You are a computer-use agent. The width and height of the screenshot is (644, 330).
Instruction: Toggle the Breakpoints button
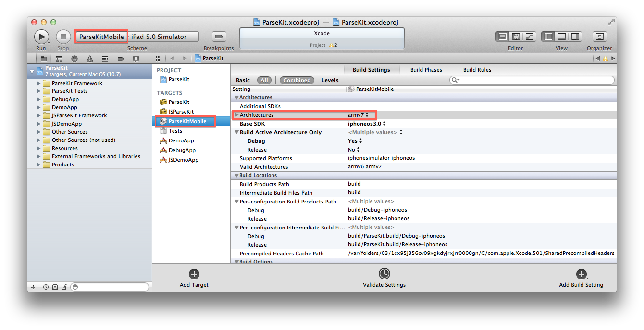tap(219, 37)
